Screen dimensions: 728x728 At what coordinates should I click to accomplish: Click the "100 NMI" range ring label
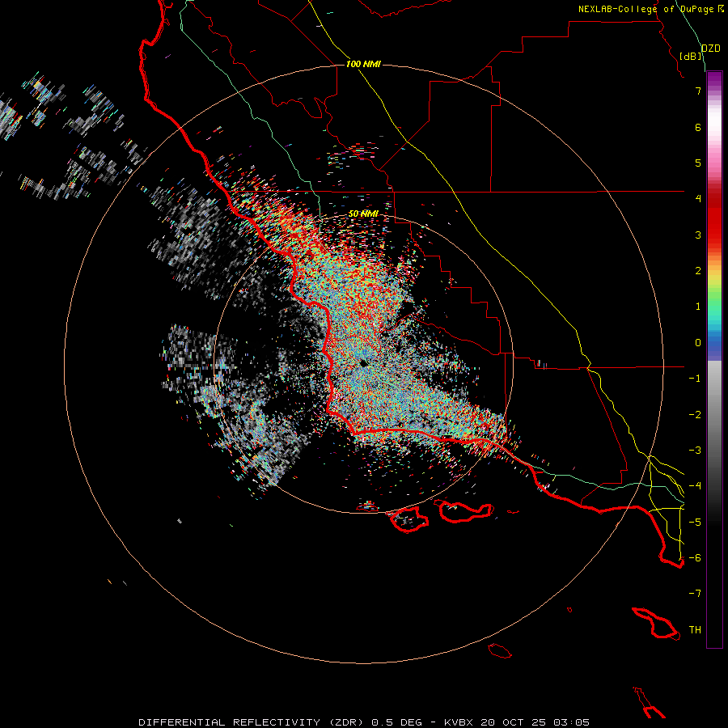coord(363,64)
